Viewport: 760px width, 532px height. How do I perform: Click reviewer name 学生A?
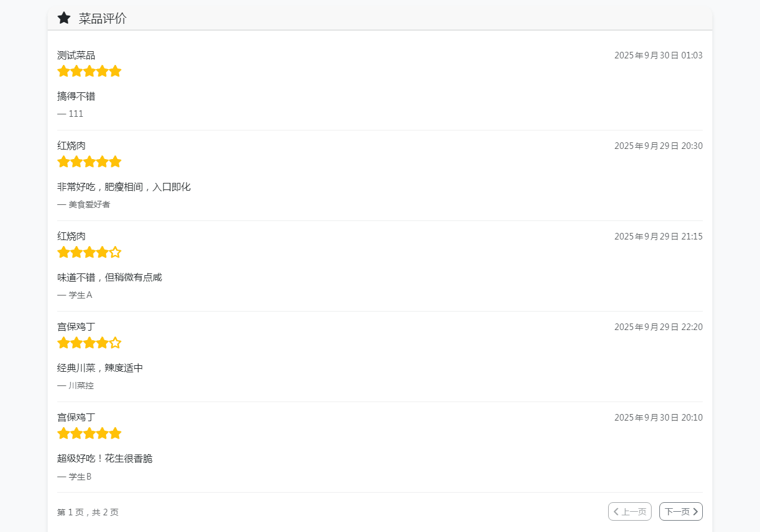(x=80, y=295)
